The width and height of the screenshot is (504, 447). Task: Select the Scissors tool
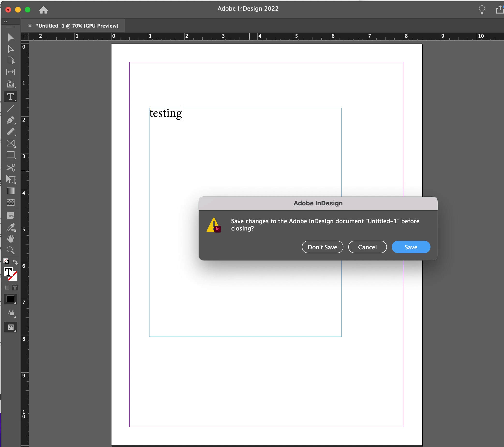point(11,167)
